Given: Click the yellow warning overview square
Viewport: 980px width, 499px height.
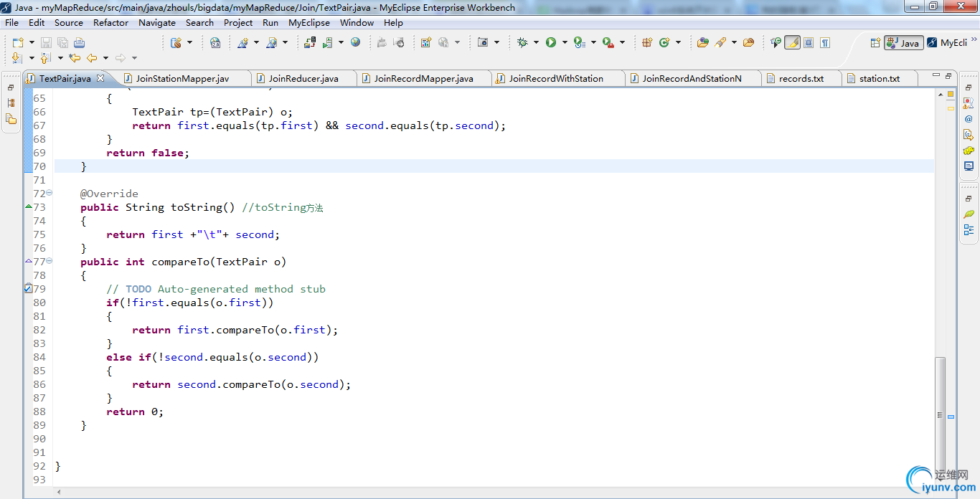Looking at the screenshot, I should 951,94.
